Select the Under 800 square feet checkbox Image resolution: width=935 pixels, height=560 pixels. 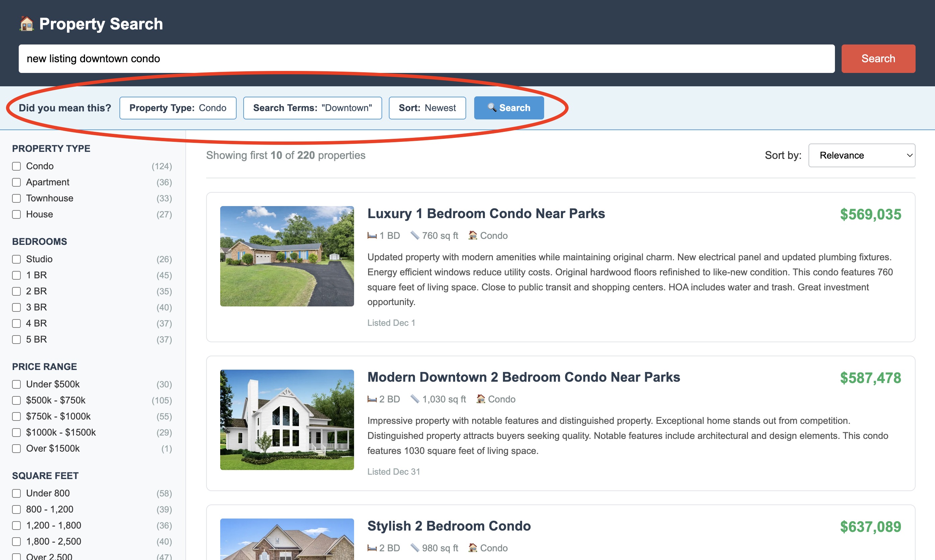coord(16,493)
